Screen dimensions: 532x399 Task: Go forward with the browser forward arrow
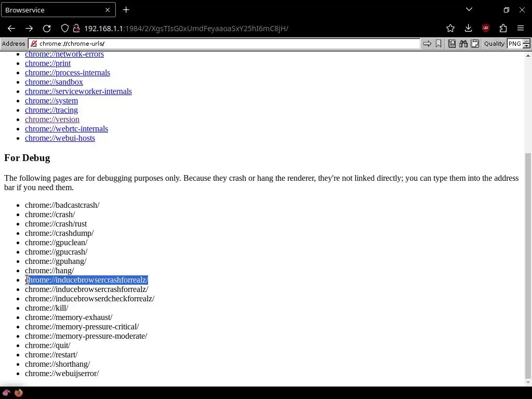[x=29, y=29]
